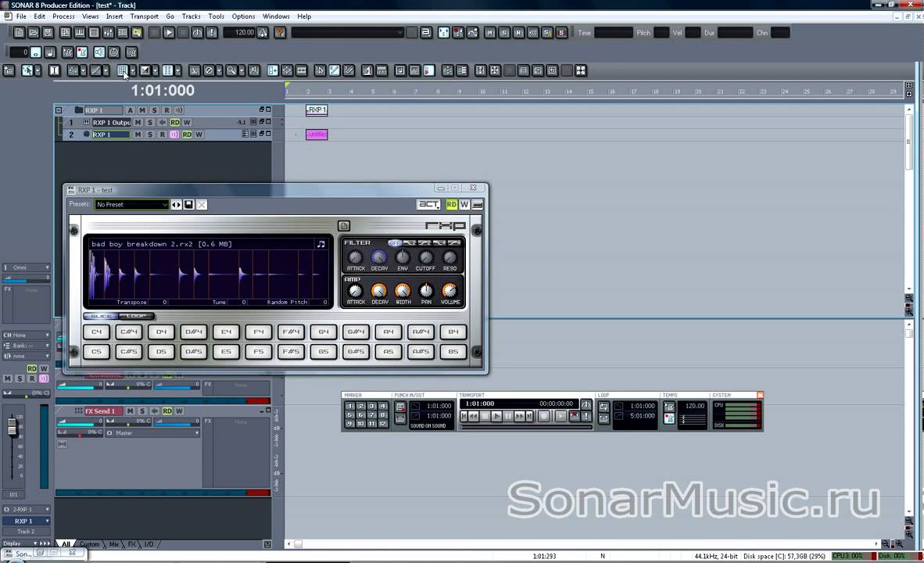The image size is (924, 563).
Task: Select the draw pencil tool
Action: coord(95,70)
